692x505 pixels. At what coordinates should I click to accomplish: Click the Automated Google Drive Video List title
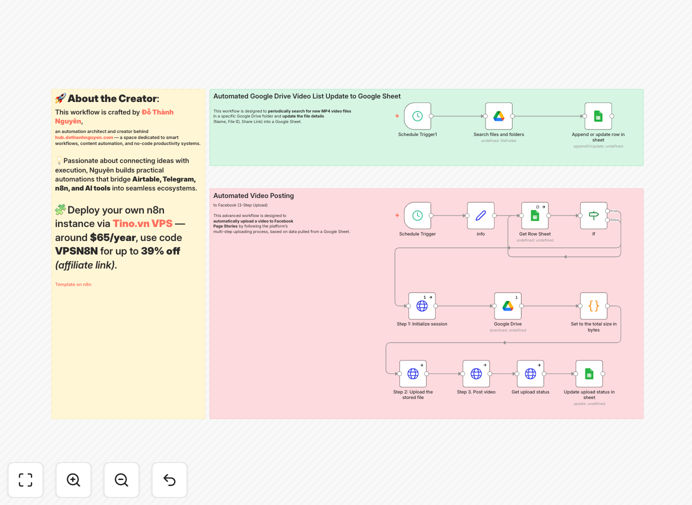[x=307, y=96]
